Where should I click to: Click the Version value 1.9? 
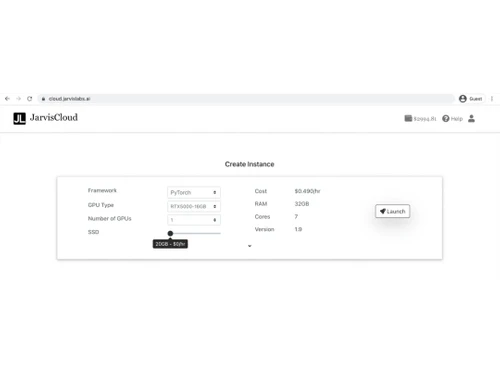tap(298, 229)
